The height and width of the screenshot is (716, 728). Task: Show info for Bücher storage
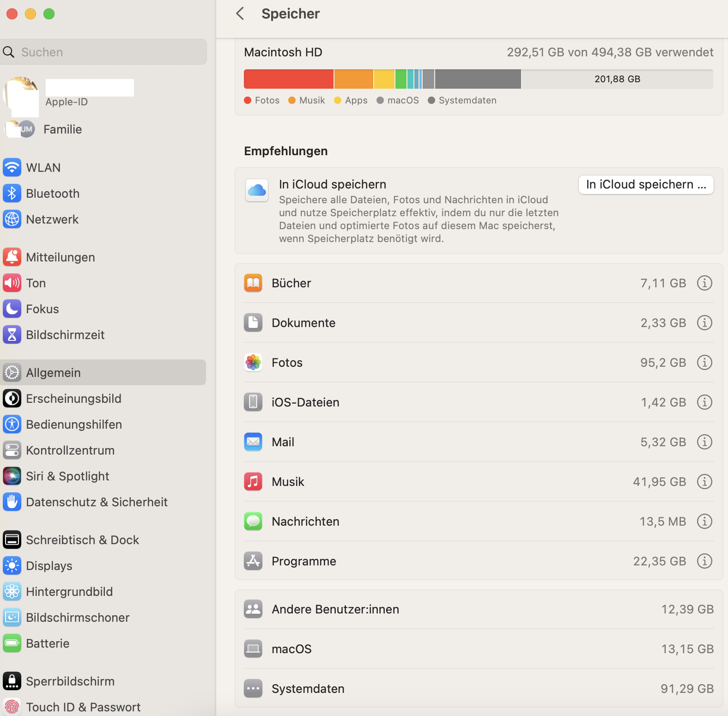[704, 283]
